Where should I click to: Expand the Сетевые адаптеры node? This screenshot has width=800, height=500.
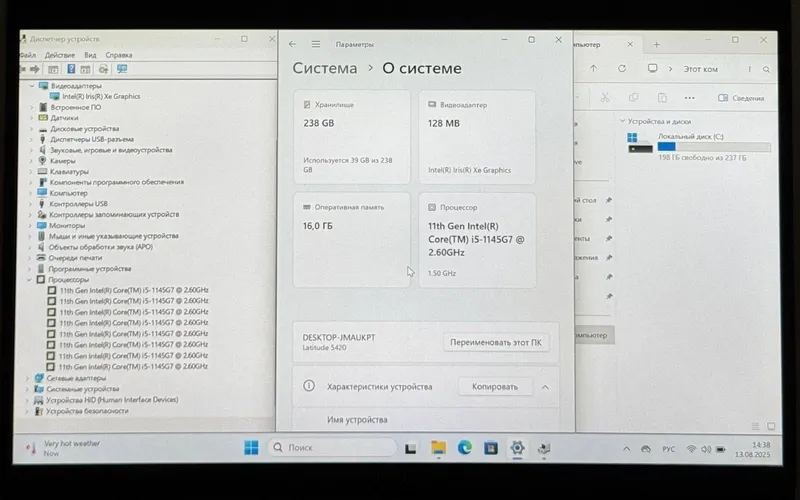(28, 378)
